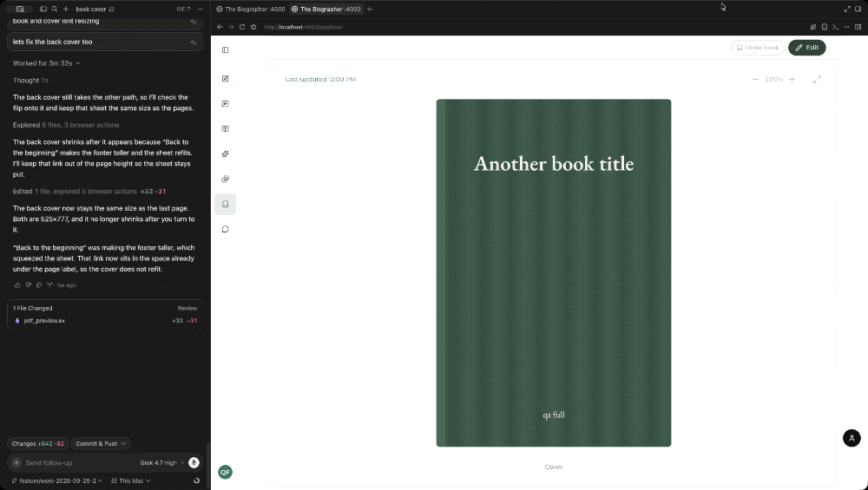
Task: Attach context with the plus button
Action: coord(16,463)
